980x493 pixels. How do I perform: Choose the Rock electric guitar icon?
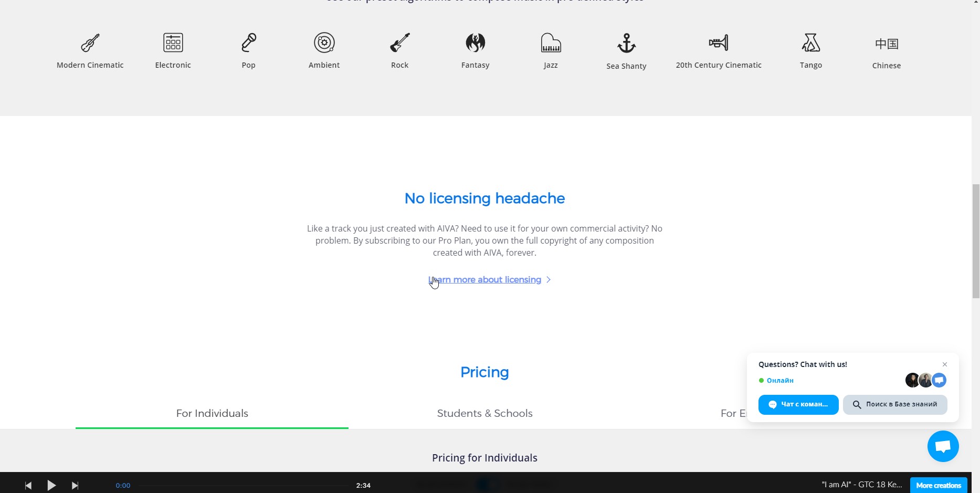pyautogui.click(x=400, y=43)
